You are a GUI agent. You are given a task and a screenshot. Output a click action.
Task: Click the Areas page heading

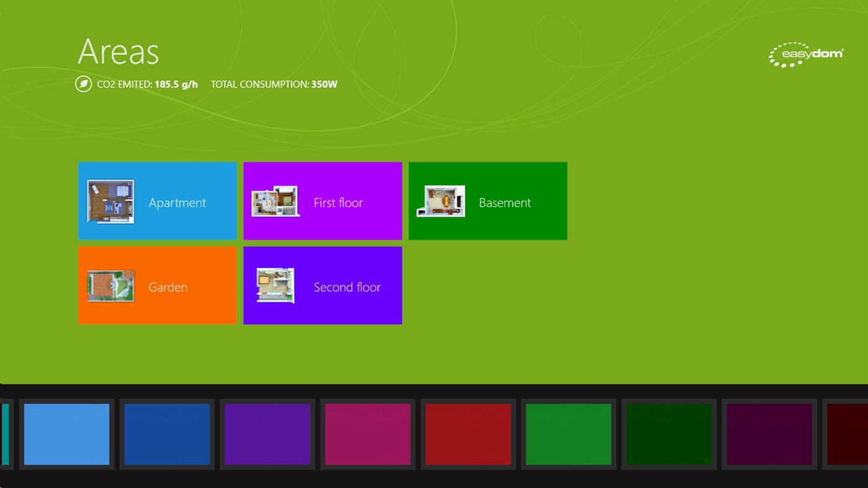click(117, 53)
